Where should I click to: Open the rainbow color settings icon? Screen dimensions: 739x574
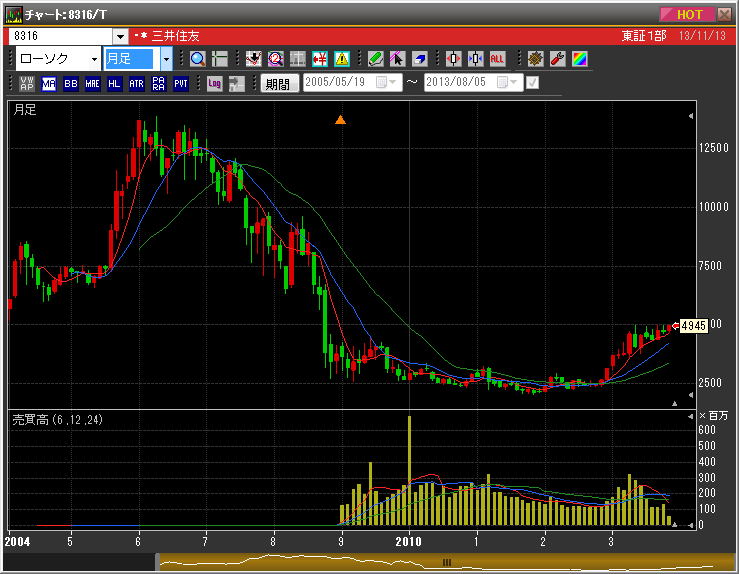click(x=580, y=59)
